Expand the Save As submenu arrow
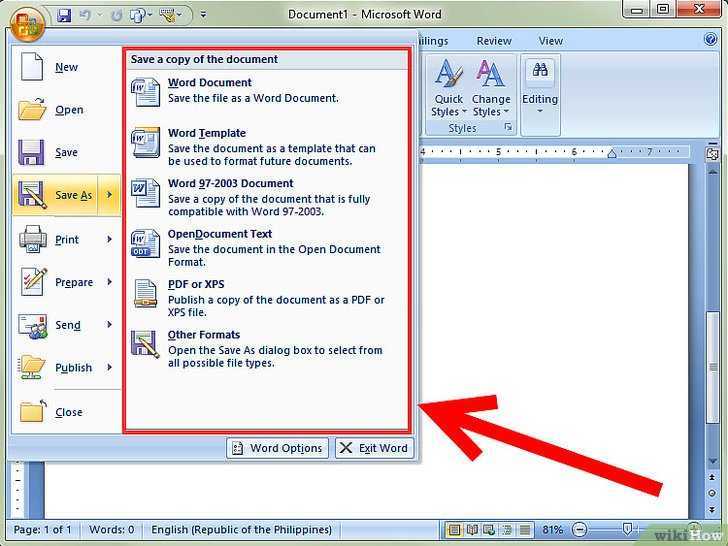 point(109,195)
